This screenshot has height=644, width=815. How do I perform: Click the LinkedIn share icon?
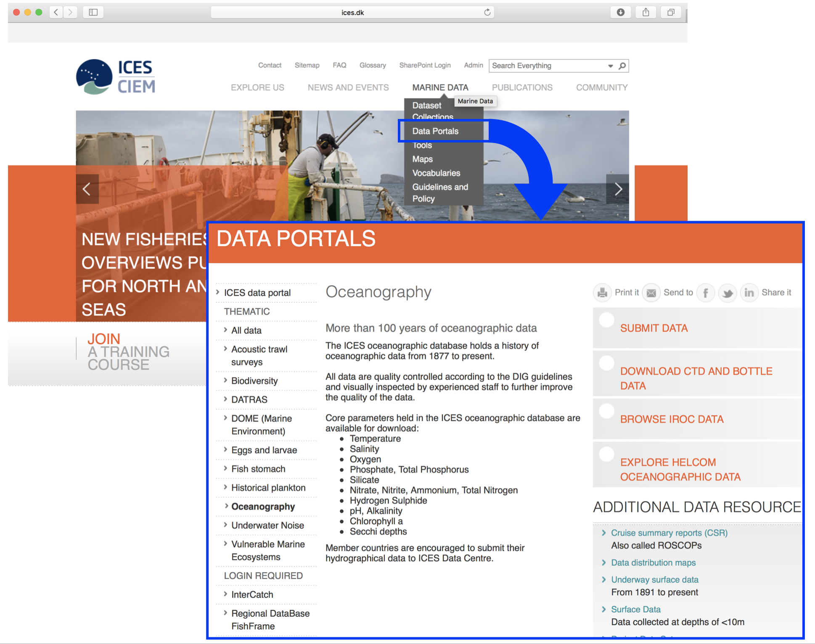click(749, 293)
